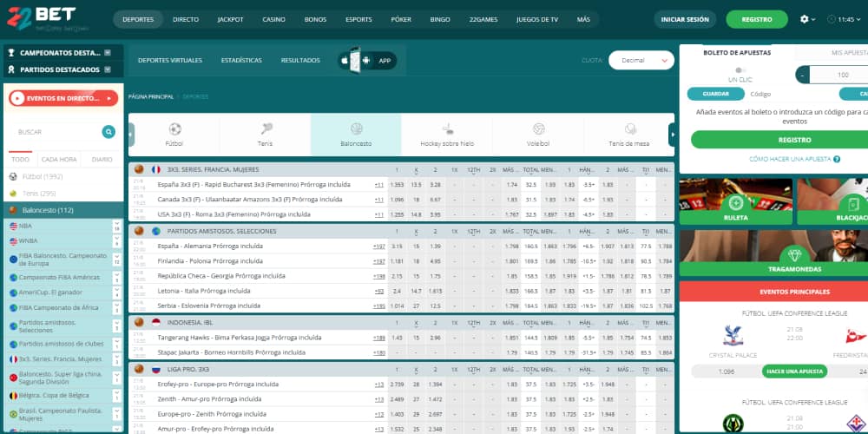Viewport: 868px width, 434px height.
Task: Click the Registro button in header
Action: tap(757, 19)
